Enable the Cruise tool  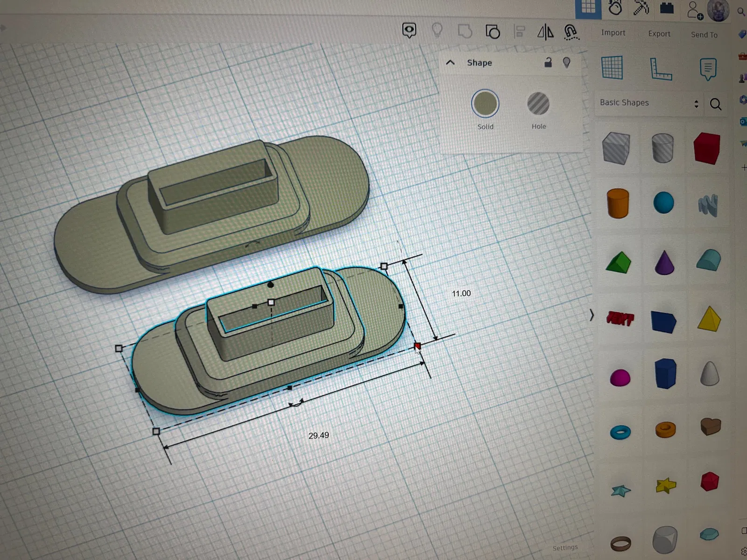click(571, 32)
